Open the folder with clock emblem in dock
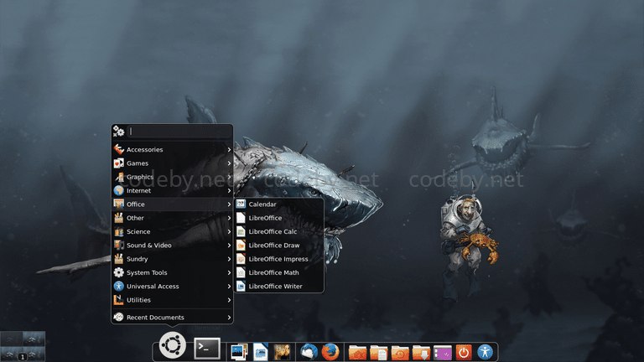 pyautogui.click(x=400, y=353)
